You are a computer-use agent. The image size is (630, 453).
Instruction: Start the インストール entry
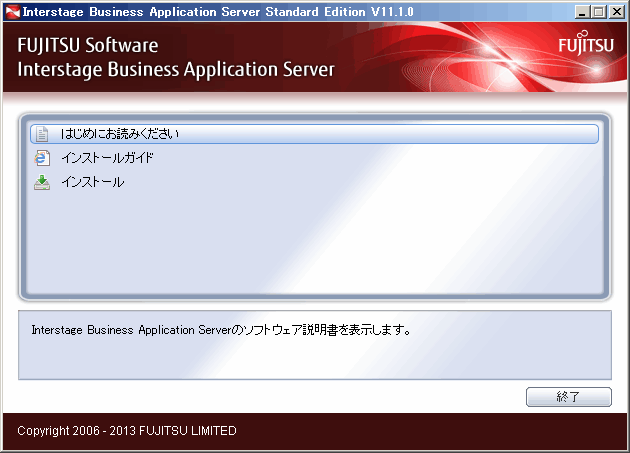[x=93, y=182]
